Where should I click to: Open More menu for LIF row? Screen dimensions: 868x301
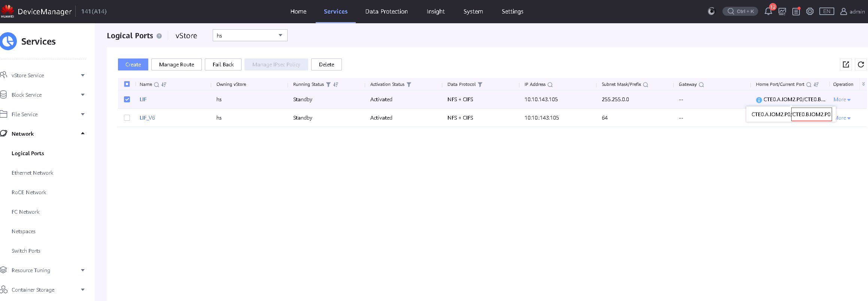click(x=842, y=99)
